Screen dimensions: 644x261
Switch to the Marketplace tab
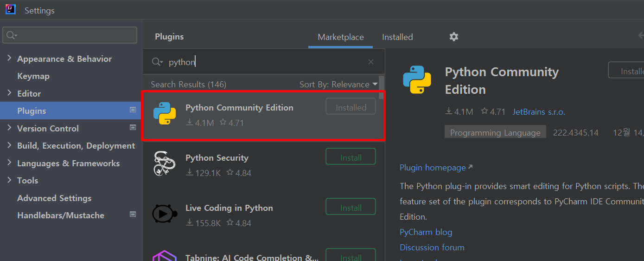341,37
